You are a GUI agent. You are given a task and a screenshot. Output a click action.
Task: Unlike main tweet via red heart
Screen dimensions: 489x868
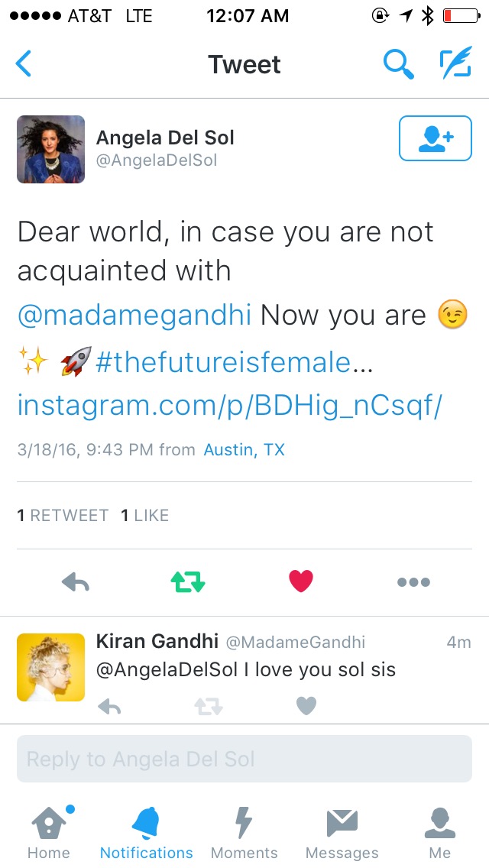click(301, 582)
